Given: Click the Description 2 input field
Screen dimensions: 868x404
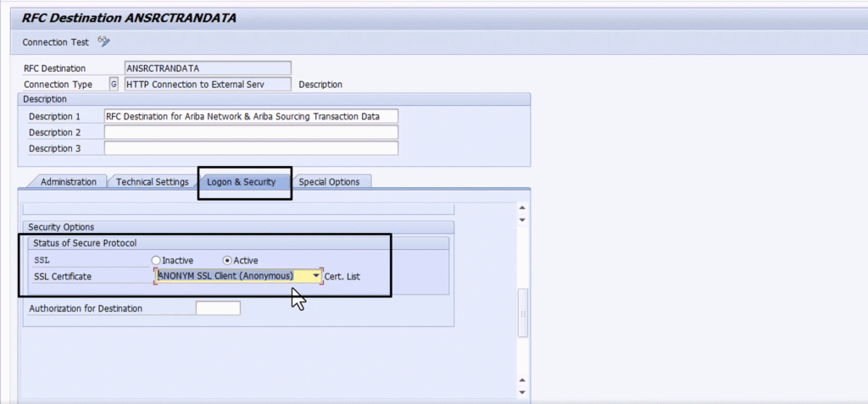Looking at the screenshot, I should click(251, 132).
